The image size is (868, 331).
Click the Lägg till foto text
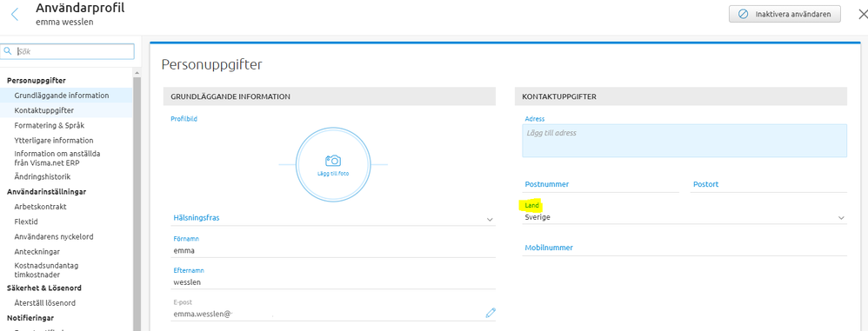[x=333, y=174]
